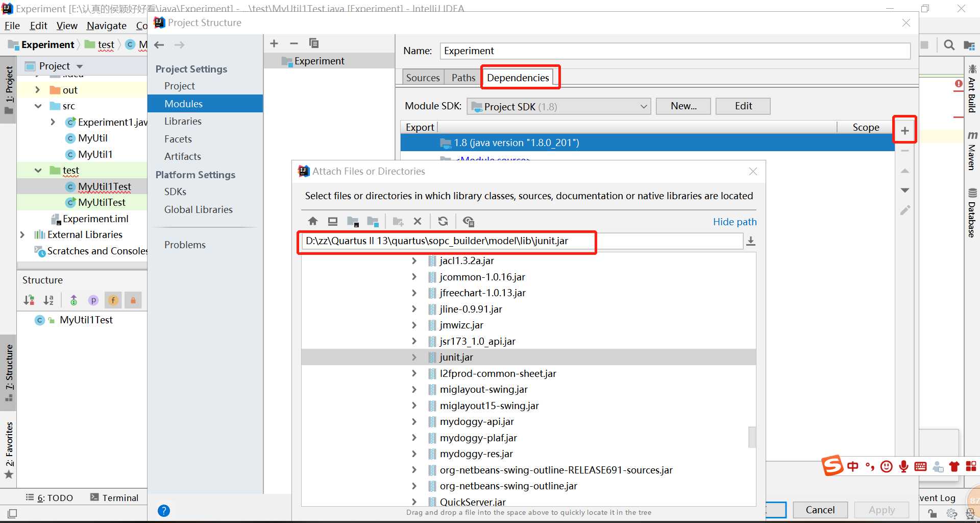Click the copy module icon
This screenshot has height=523, width=980.
(x=314, y=43)
